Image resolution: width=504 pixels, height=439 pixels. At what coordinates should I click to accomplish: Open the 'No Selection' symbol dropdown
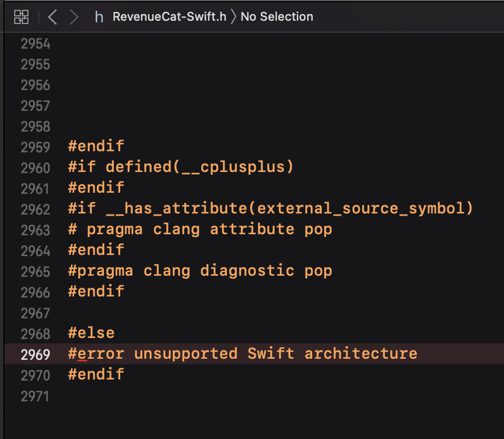pyautogui.click(x=277, y=16)
